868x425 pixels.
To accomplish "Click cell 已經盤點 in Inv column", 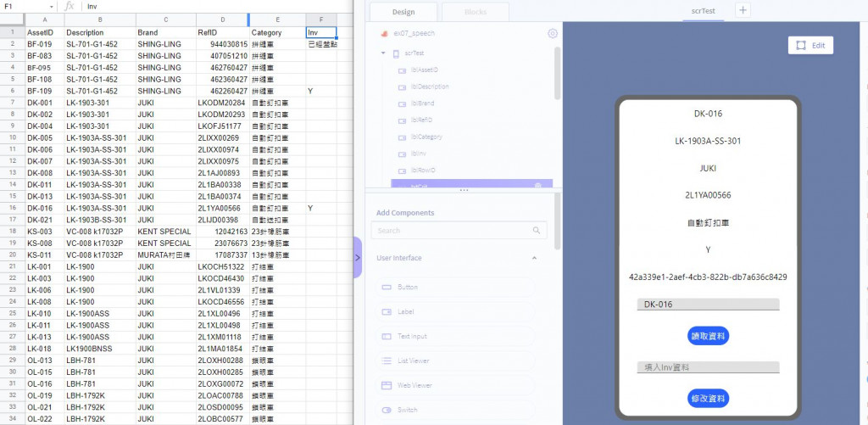I will (x=322, y=44).
